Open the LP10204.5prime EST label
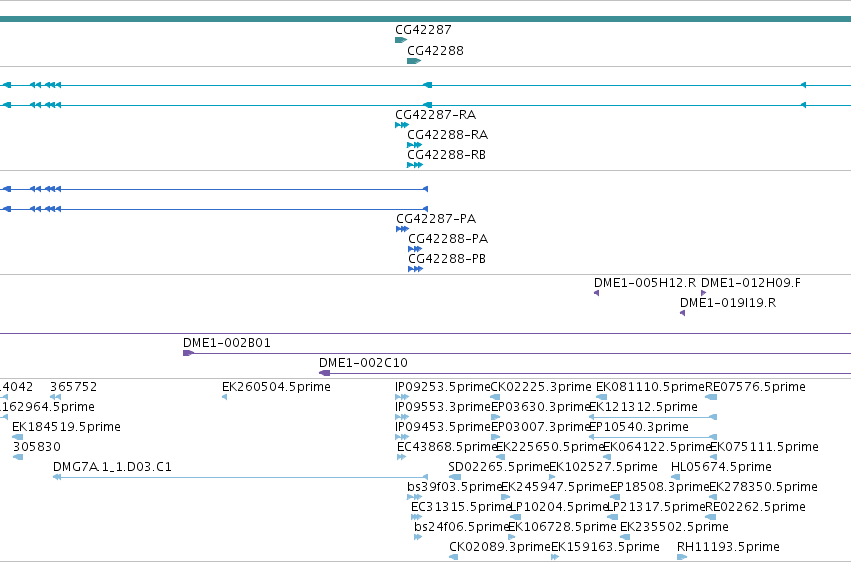This screenshot has height=562, width=851. point(558,507)
